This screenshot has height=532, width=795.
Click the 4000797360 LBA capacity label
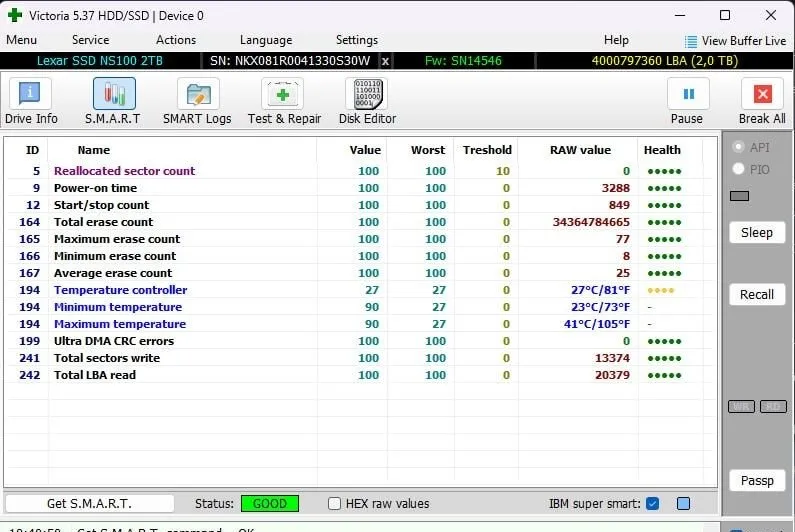point(664,61)
